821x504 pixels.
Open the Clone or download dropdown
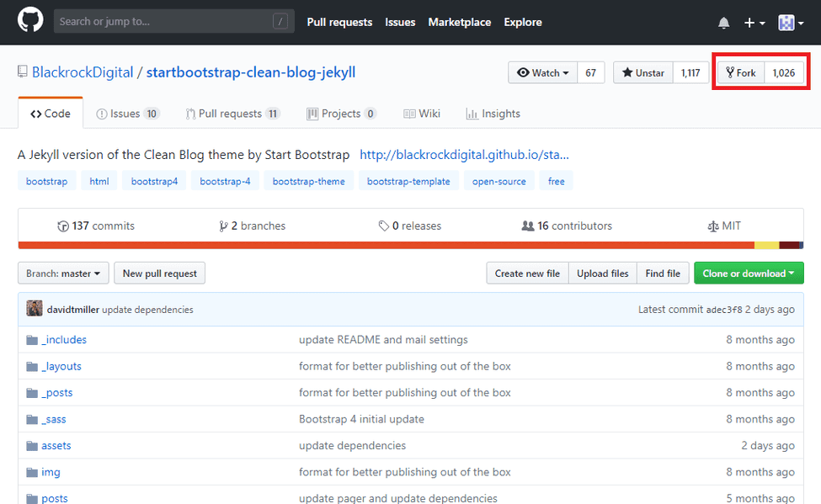pyautogui.click(x=748, y=273)
